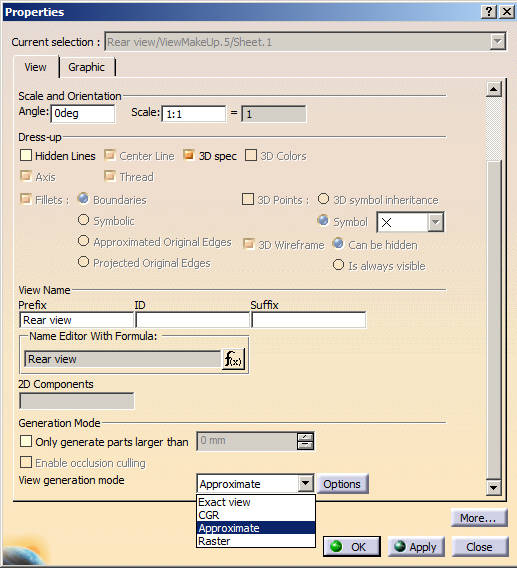Enable Only generate parts larger than

tap(26, 442)
